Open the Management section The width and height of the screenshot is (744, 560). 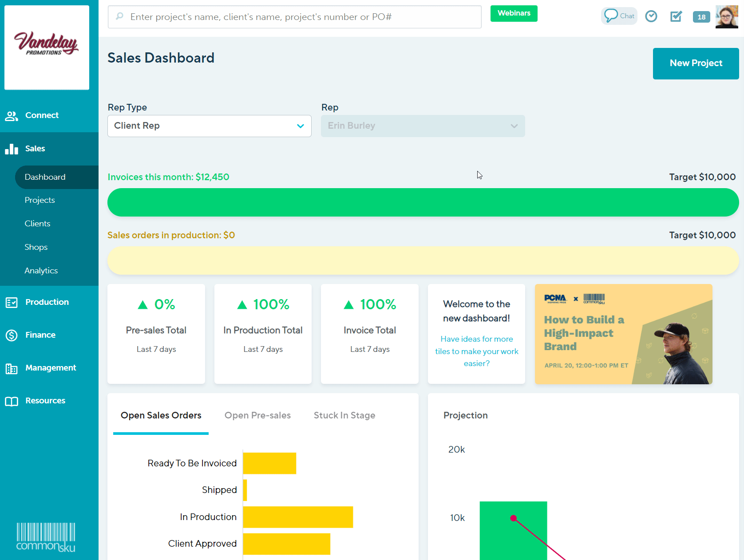click(50, 367)
